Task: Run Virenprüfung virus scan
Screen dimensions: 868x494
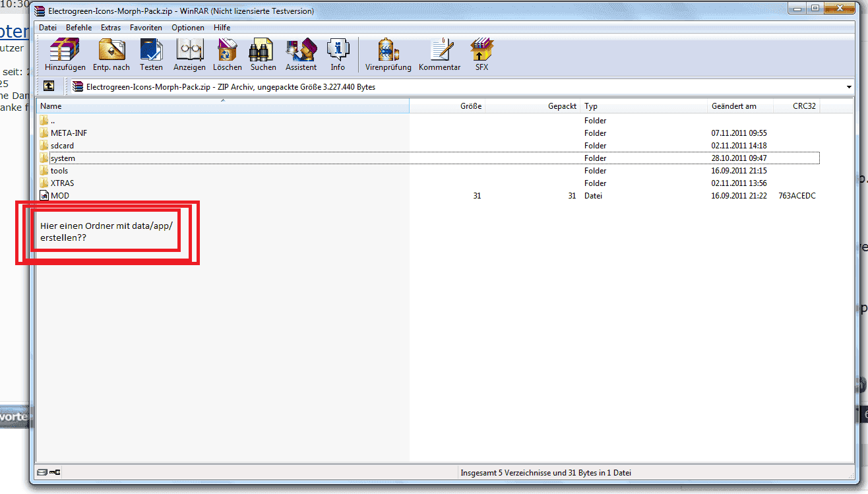Action: [x=388, y=55]
